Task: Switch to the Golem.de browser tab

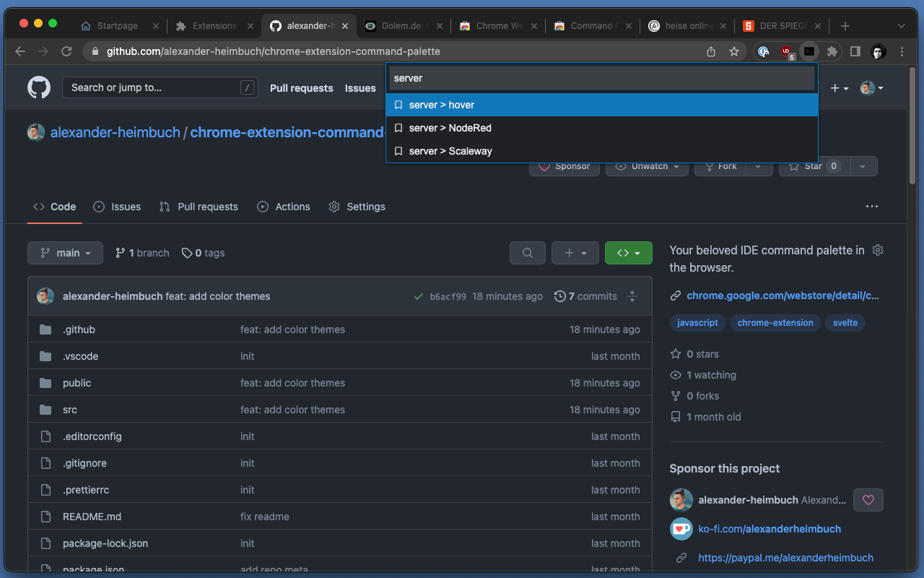Action: (403, 26)
